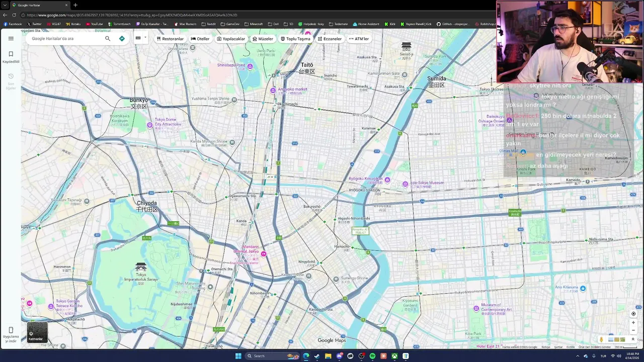Open Spotify from the taskbar
644x362 pixels.
(x=372, y=356)
